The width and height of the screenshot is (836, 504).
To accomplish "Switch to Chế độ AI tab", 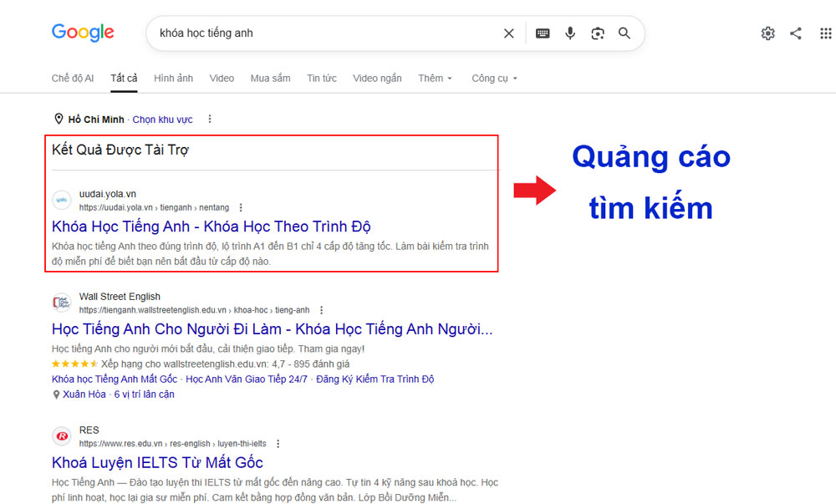I will point(73,79).
